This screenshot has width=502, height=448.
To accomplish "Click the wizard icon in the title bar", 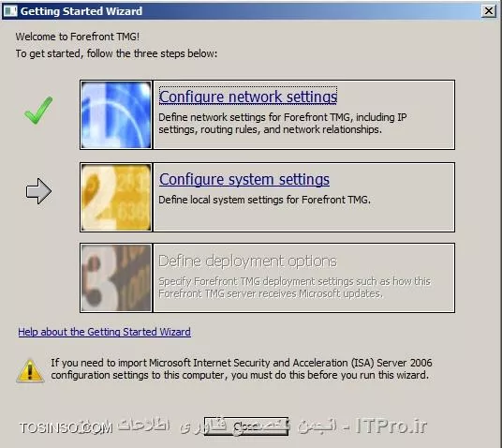I will pos(10,11).
